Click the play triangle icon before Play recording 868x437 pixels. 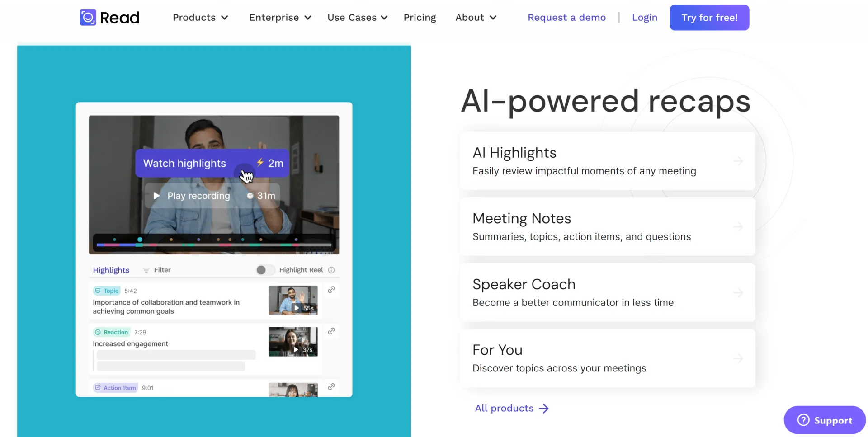point(156,196)
